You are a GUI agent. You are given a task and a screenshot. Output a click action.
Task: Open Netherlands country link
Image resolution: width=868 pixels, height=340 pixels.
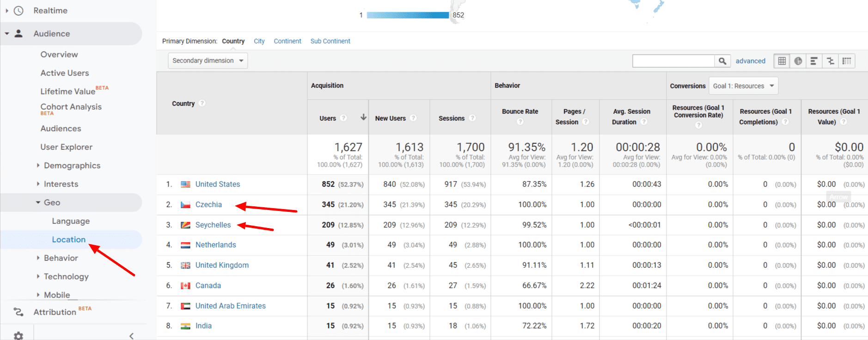[x=216, y=245]
